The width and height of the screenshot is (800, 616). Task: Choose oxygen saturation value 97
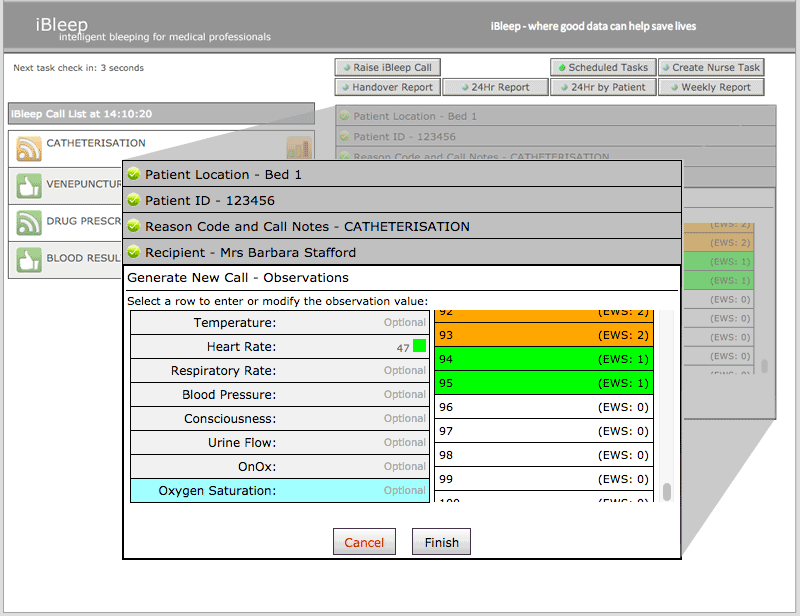point(544,431)
